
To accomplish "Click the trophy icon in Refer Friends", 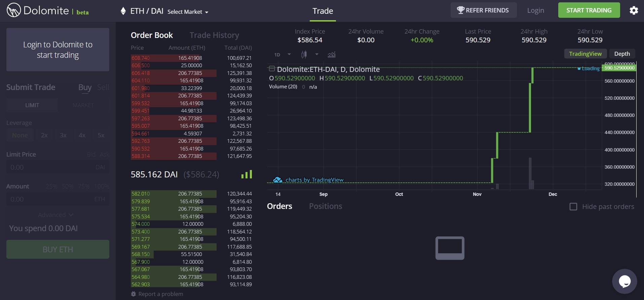I will pyautogui.click(x=460, y=10).
